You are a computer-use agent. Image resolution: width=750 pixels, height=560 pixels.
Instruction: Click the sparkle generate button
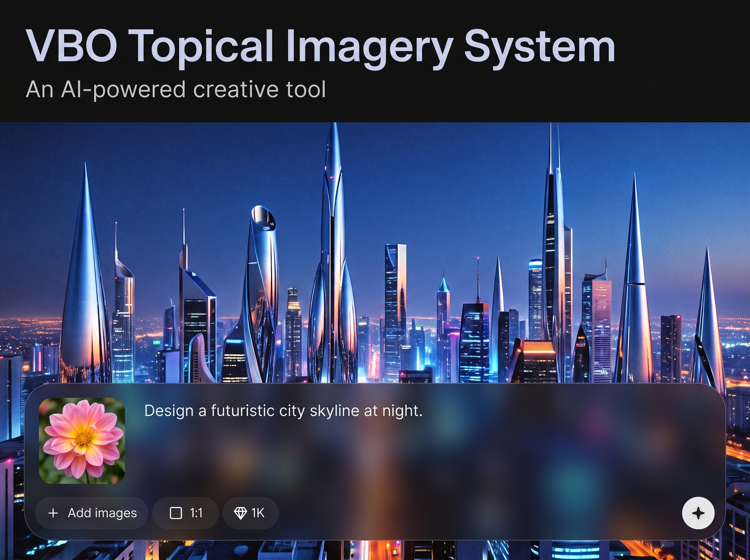698,513
